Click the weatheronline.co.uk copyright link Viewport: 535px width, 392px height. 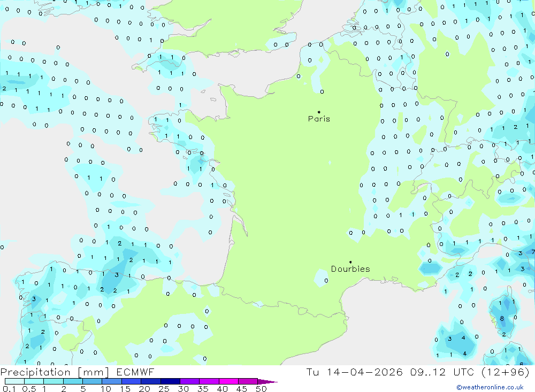click(x=490, y=387)
